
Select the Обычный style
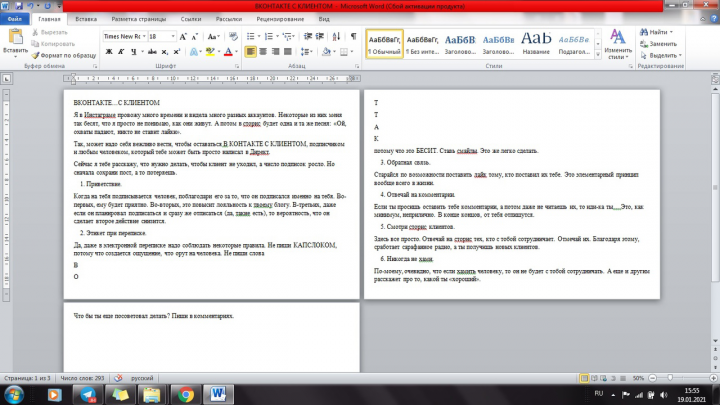385,44
